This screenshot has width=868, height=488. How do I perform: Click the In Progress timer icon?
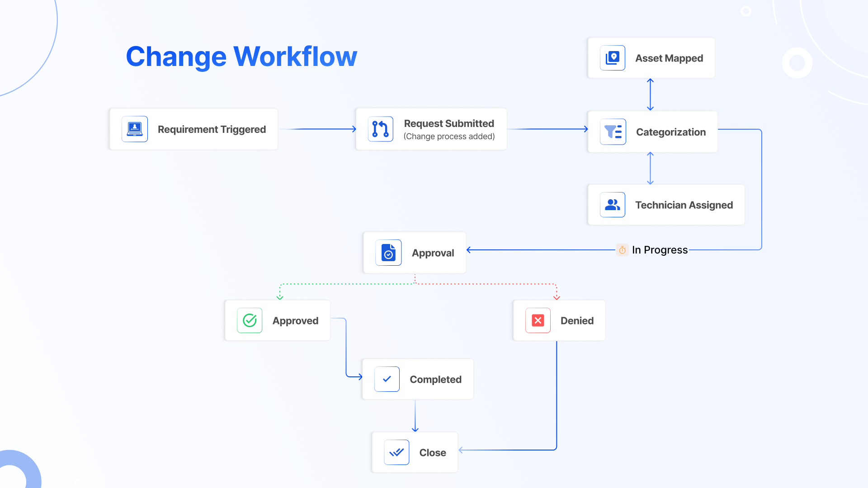(622, 250)
